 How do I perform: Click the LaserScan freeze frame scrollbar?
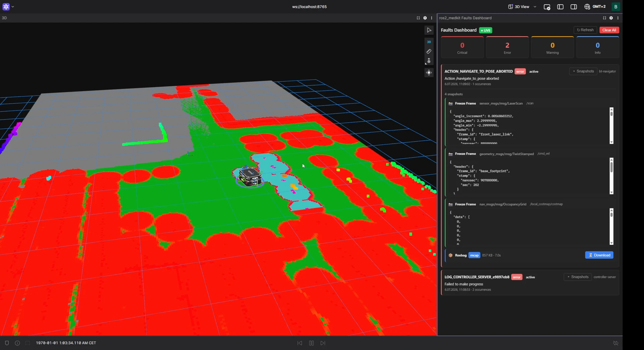coord(611,126)
